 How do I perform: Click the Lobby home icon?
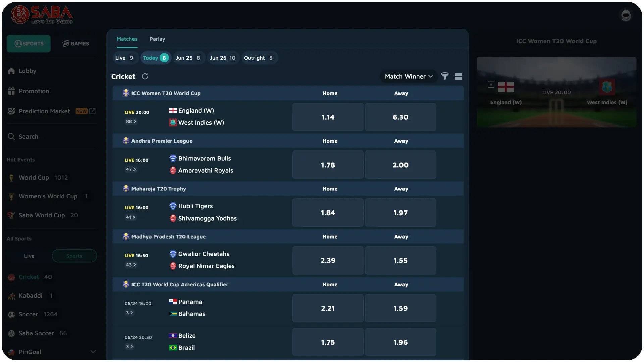tap(11, 71)
